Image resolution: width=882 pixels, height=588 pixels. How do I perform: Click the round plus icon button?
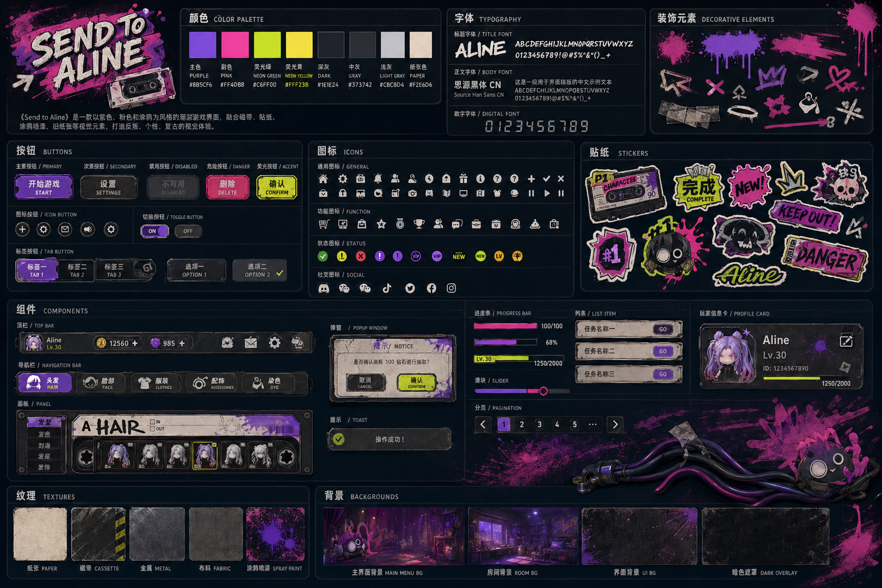(x=22, y=230)
